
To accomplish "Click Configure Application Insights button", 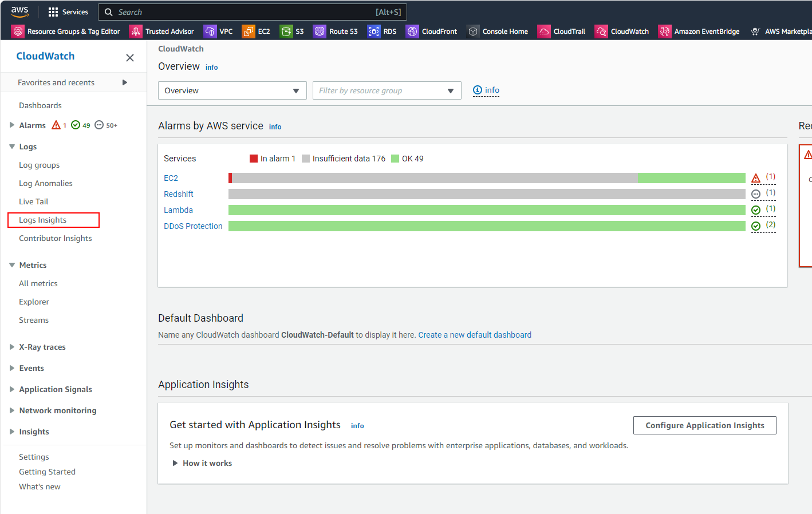I will pos(705,425).
